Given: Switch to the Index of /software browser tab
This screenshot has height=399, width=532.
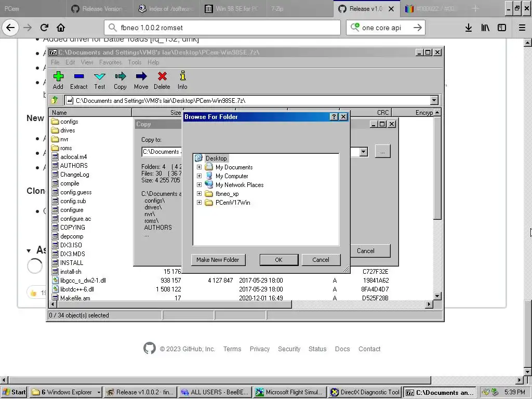Looking at the screenshot, I should click(x=166, y=9).
